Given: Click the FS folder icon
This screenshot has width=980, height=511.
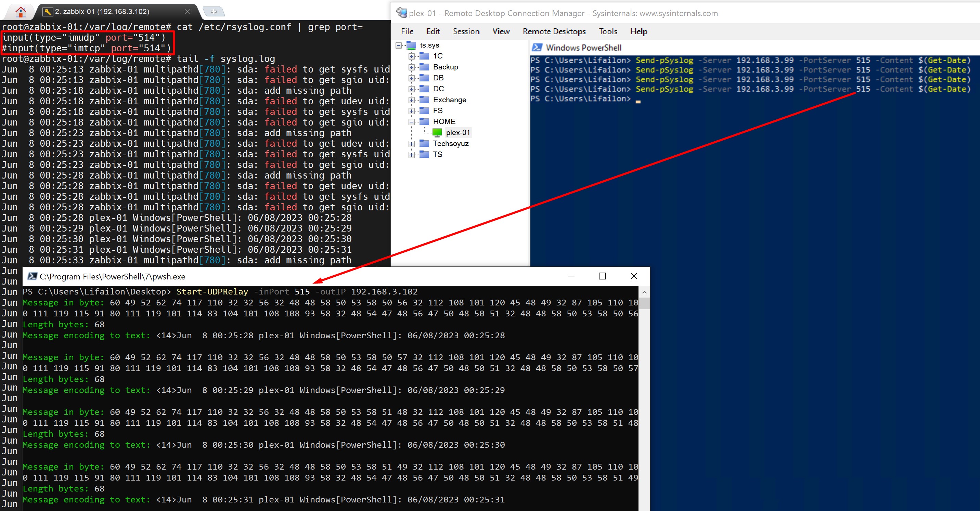Looking at the screenshot, I should click(424, 110).
